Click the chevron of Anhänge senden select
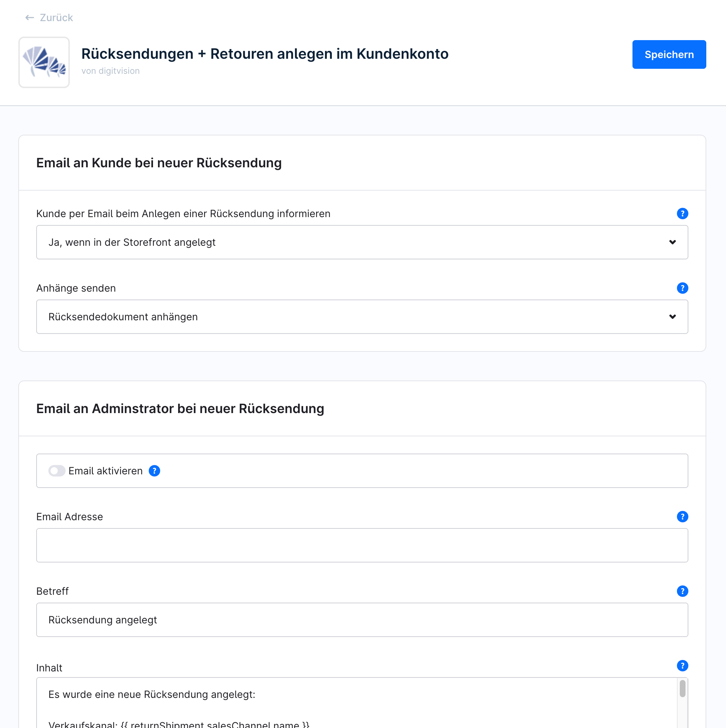This screenshot has width=726, height=728. [x=673, y=317]
